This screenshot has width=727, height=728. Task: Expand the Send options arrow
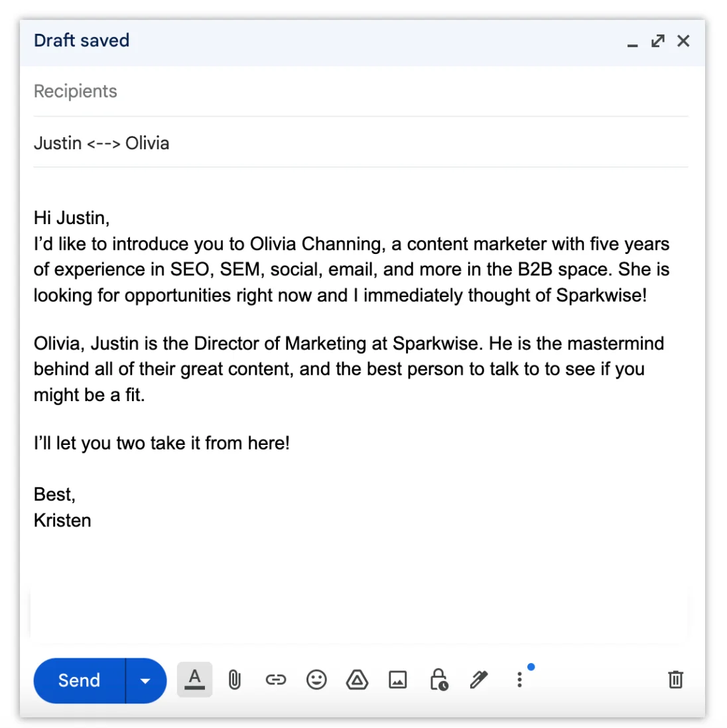pos(145,680)
